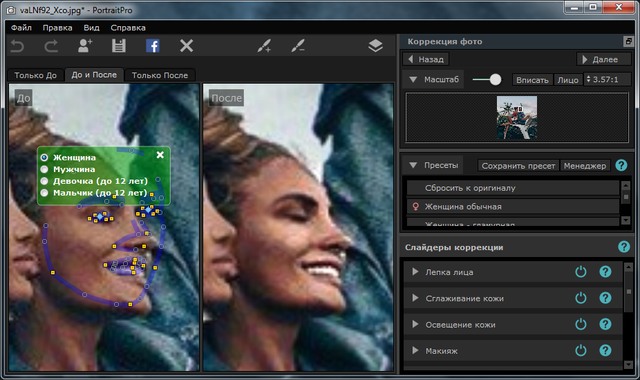The image size is (640, 380).
Task: Collapse the Пресеты section
Action: [413, 165]
